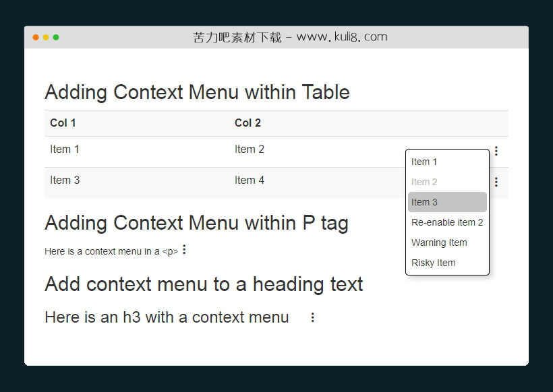Click the orange dot in the title bar

point(36,37)
